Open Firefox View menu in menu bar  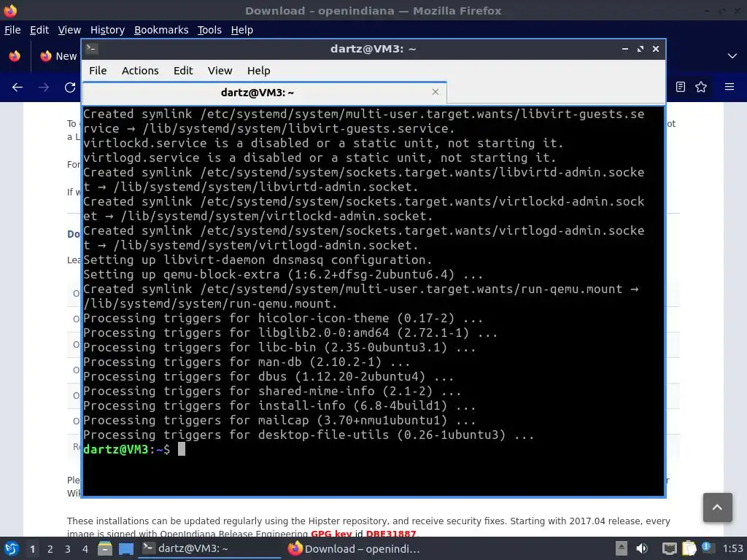[69, 30]
